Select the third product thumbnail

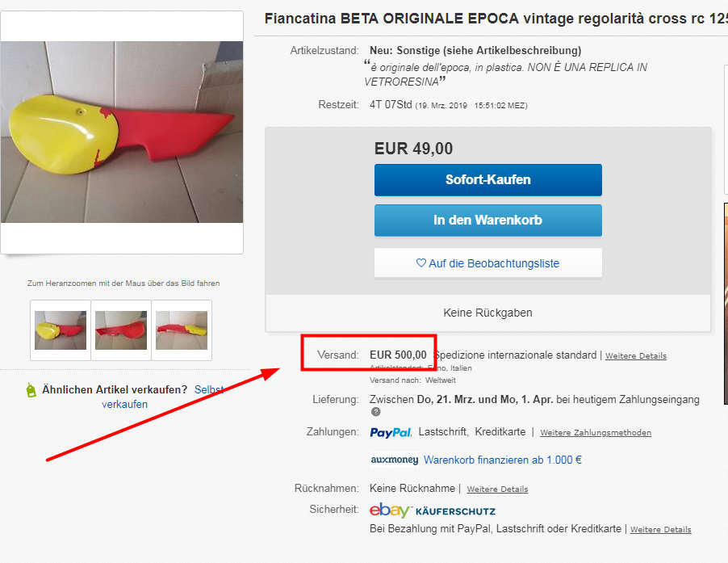coord(182,330)
